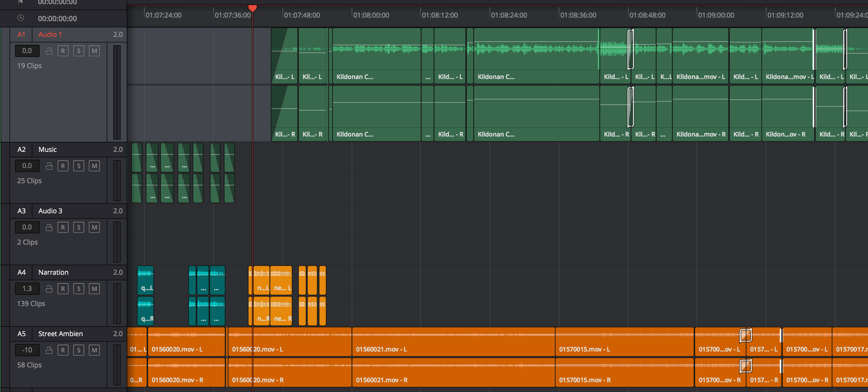The width and height of the screenshot is (868, 392).
Task: Select the 01560021.mov - L ambience clip
Action: pos(453,342)
